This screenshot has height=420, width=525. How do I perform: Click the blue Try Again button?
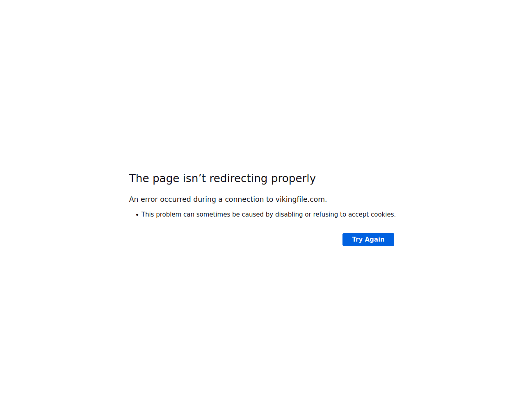(368, 240)
